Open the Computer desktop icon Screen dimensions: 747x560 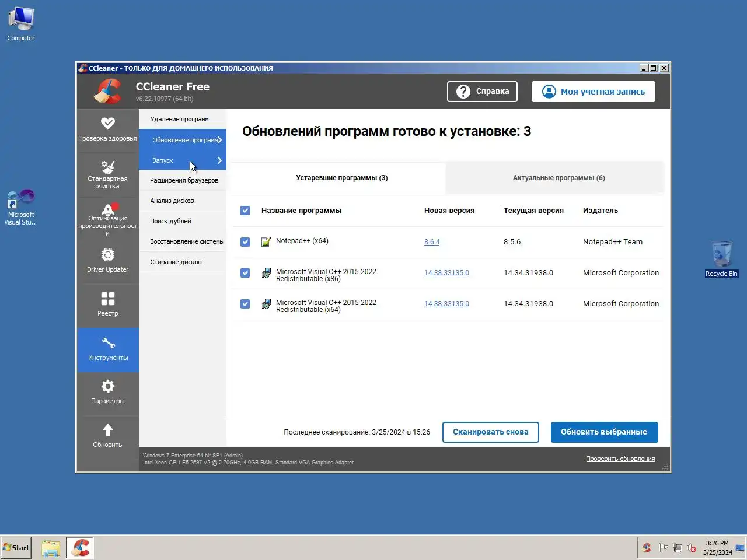click(21, 24)
